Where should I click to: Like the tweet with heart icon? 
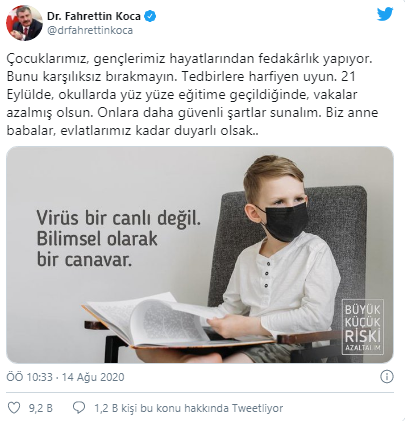pos(14,408)
